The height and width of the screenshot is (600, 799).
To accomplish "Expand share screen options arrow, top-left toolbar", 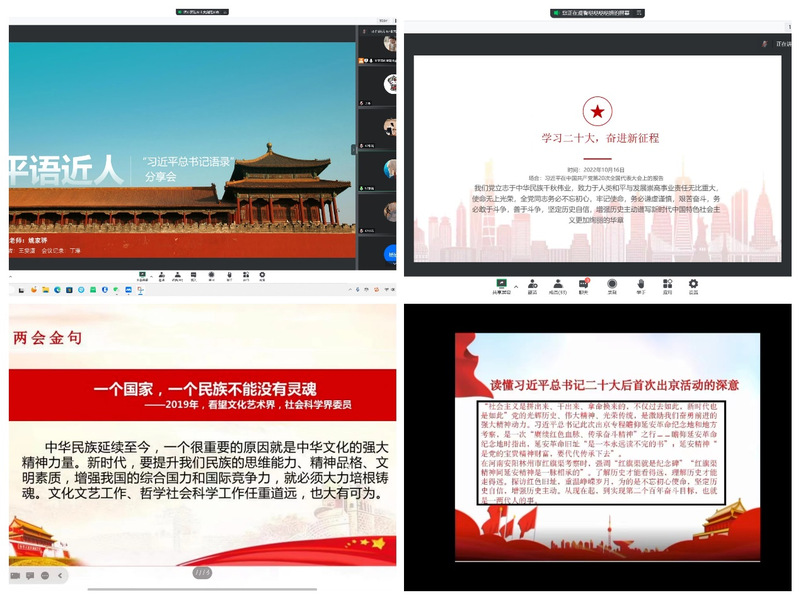I will coord(151,272).
